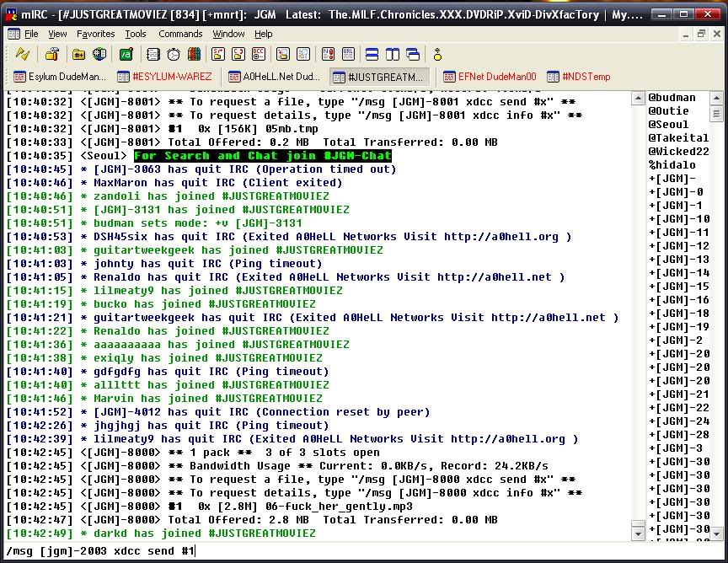Cascade windows using toolbar icon
This screenshot has height=563, width=728.
[413, 55]
